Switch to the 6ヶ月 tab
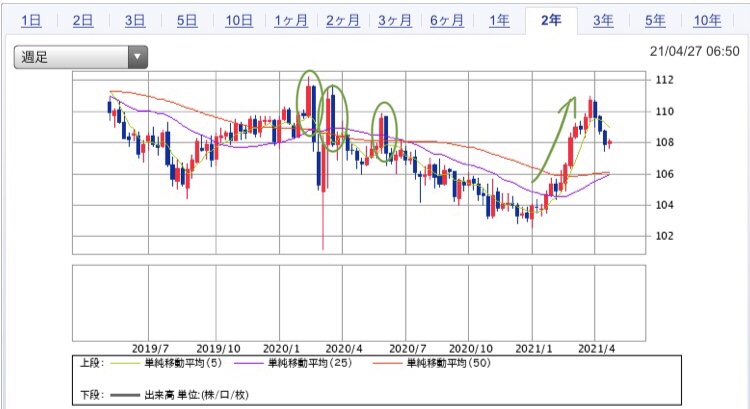The height and width of the screenshot is (409, 750). (x=447, y=21)
